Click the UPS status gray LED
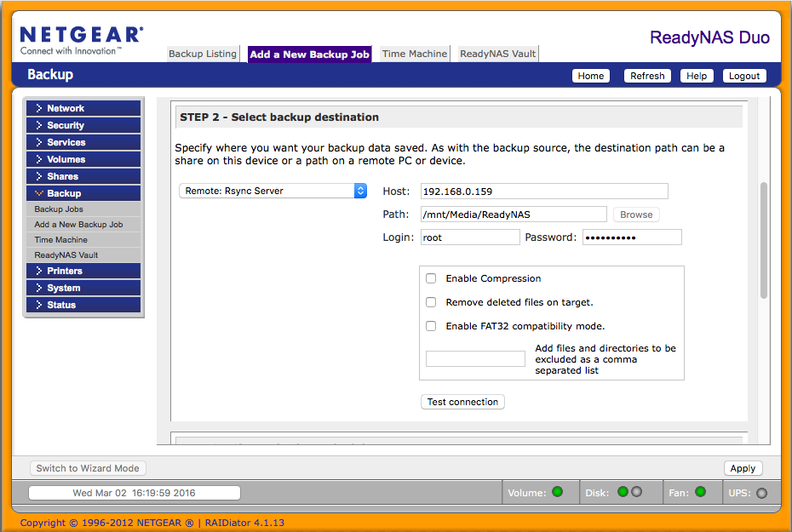 [x=761, y=493]
